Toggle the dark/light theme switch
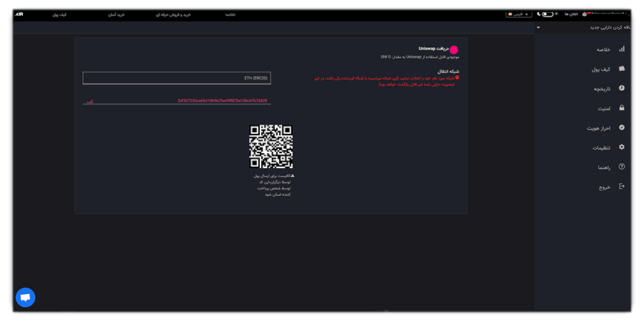Viewport: 644px width, 322px height. click(547, 14)
